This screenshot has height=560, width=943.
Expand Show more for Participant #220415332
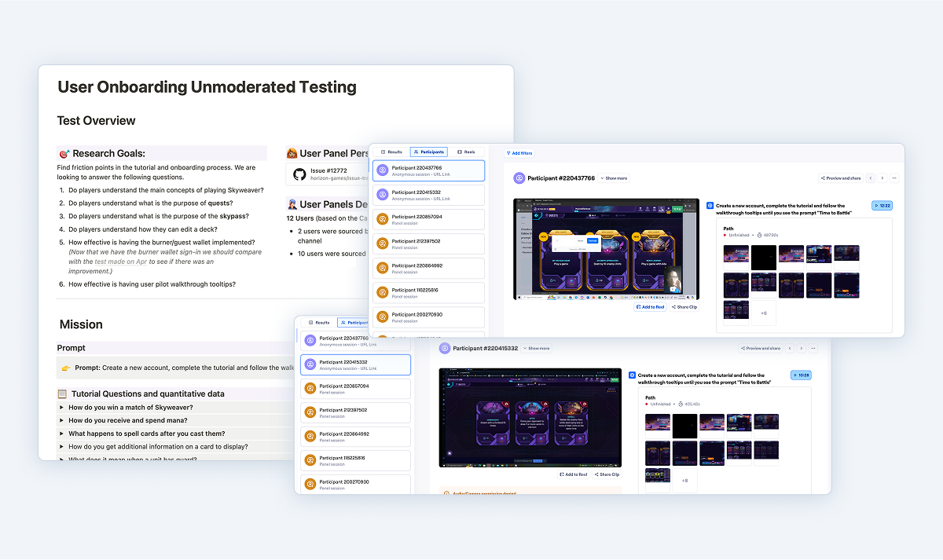point(536,348)
